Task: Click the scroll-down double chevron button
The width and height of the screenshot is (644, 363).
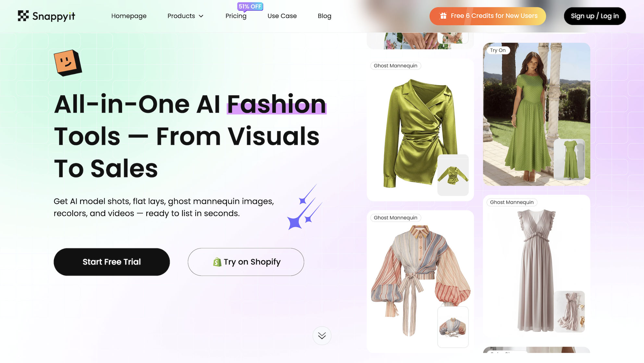Action: 322,335
